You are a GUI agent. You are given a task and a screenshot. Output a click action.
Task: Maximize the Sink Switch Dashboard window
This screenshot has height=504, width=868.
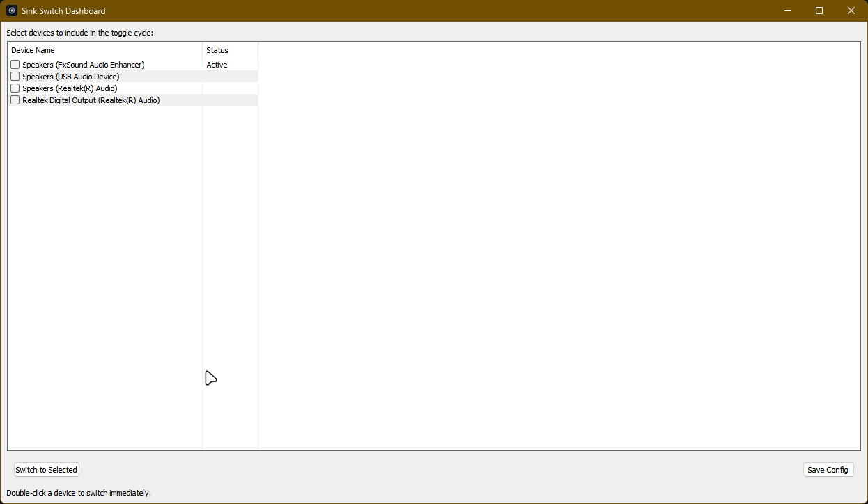pyautogui.click(x=819, y=10)
